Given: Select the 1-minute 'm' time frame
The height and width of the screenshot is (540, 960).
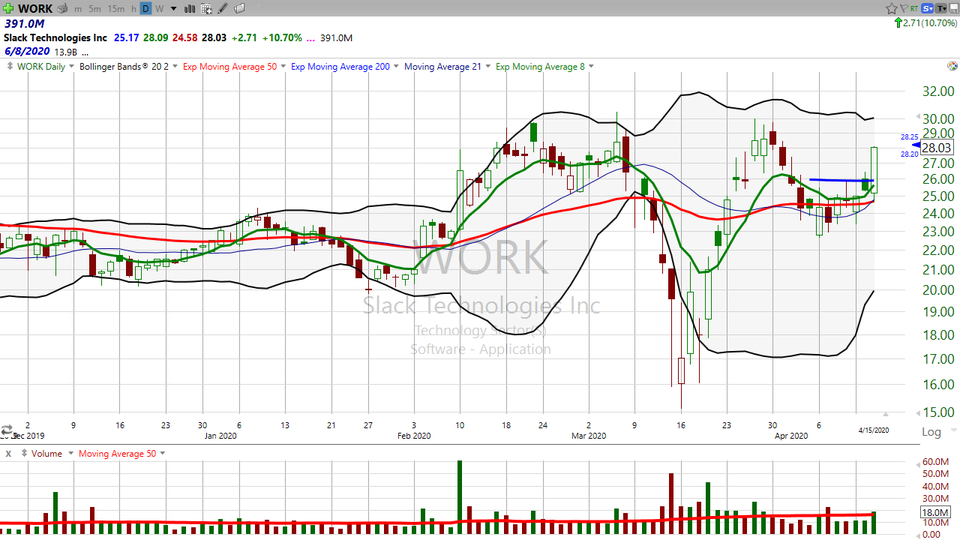Looking at the screenshot, I should click(78, 9).
